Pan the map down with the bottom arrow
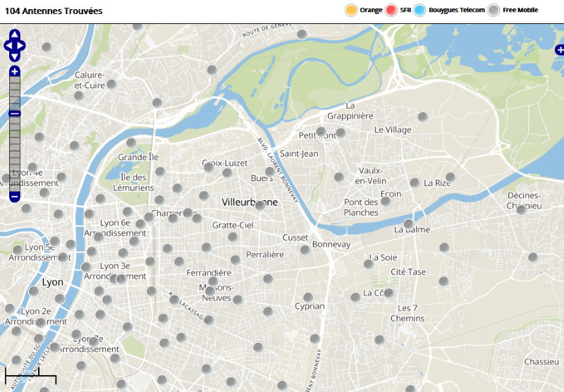The height and width of the screenshot is (392, 564). [15, 56]
